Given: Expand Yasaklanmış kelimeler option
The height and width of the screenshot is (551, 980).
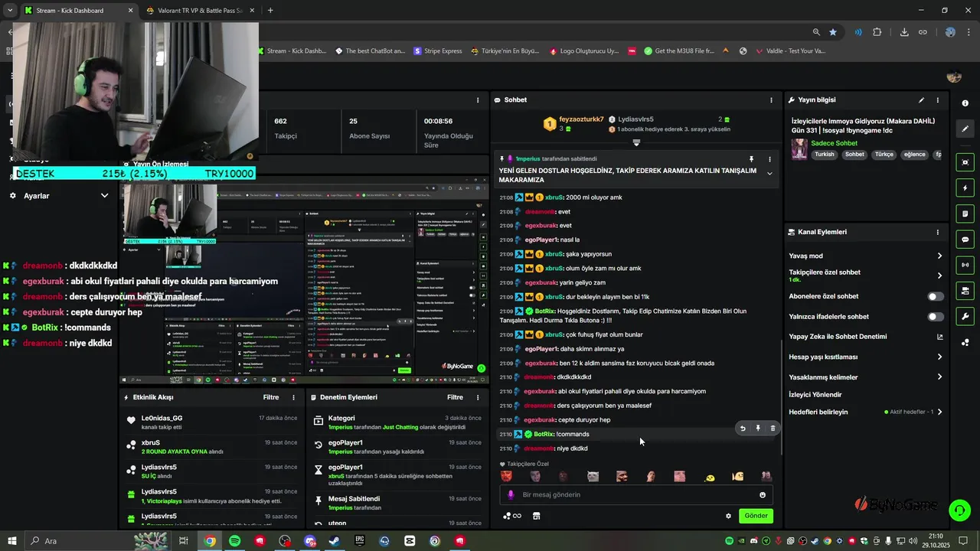Looking at the screenshot, I should coord(939,377).
